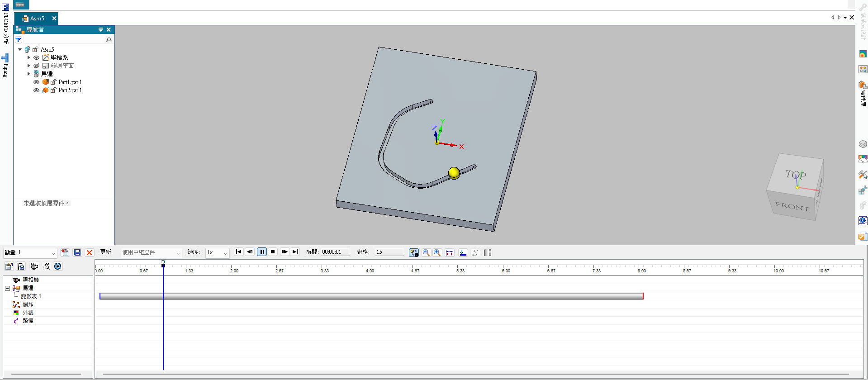Delete the animation with the red X icon

(89, 252)
